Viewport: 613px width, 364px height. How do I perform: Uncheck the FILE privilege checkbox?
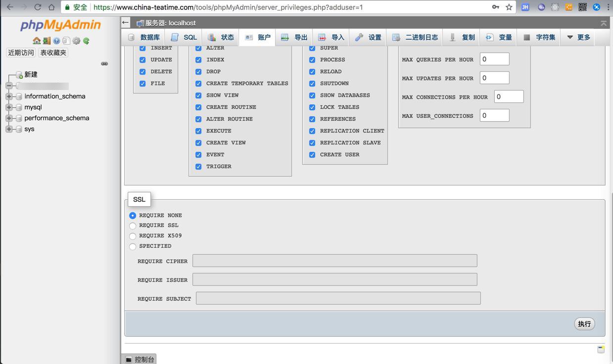tap(142, 84)
